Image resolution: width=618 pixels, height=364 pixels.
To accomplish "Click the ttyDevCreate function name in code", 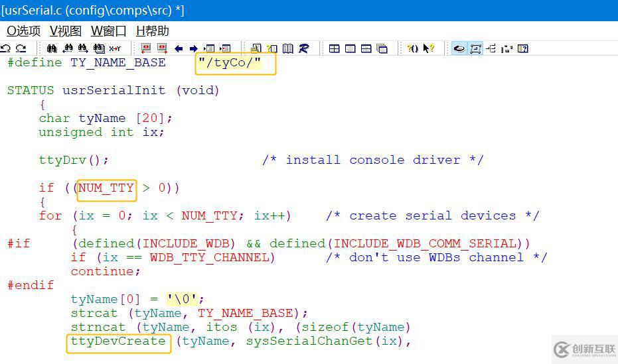I will point(118,341).
